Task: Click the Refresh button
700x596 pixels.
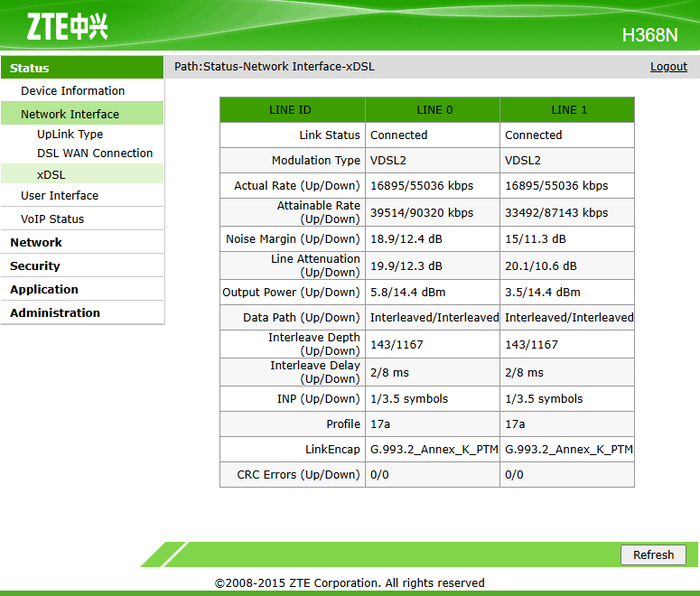Action: point(653,554)
